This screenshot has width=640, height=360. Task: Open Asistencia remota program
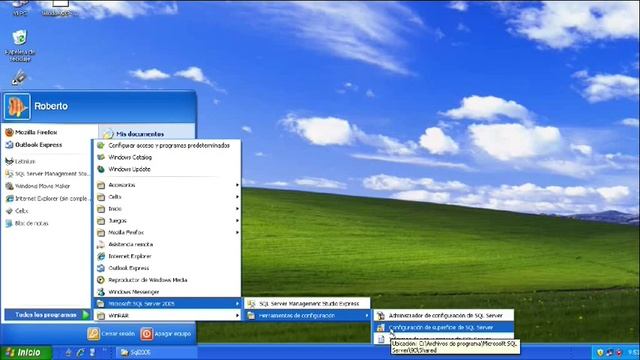[x=167, y=244]
